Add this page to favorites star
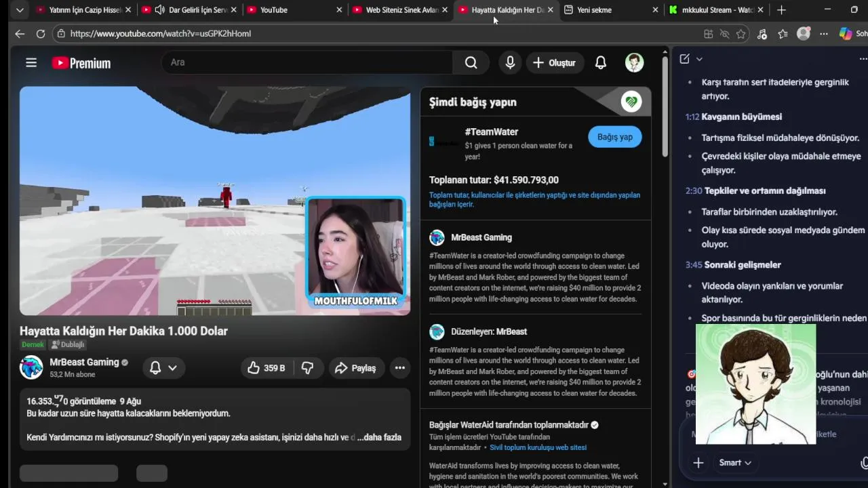The width and height of the screenshot is (868, 488). point(741,34)
